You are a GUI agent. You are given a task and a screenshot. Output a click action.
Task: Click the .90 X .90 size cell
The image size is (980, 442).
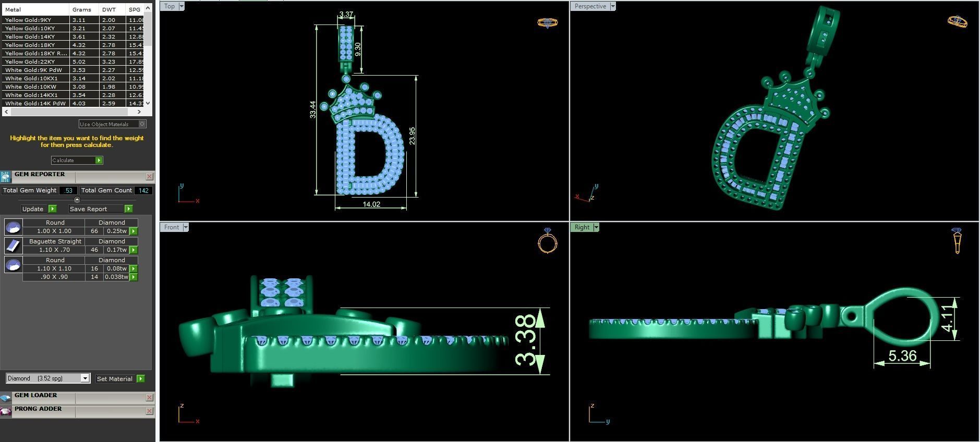(54, 277)
